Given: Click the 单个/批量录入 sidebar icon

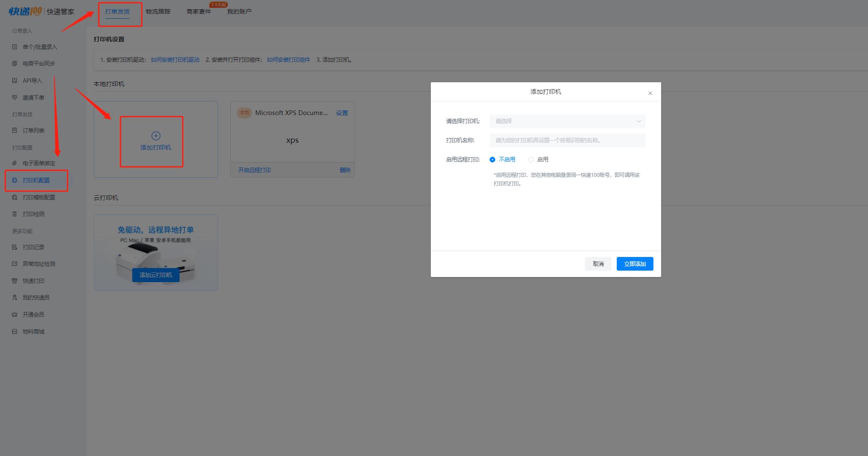Looking at the screenshot, I should pos(15,47).
